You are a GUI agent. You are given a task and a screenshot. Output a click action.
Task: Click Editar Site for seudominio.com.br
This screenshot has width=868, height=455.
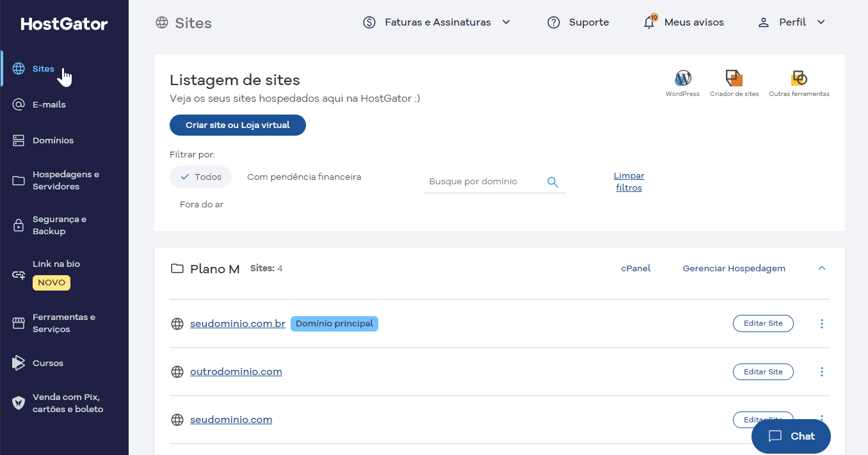(x=763, y=324)
